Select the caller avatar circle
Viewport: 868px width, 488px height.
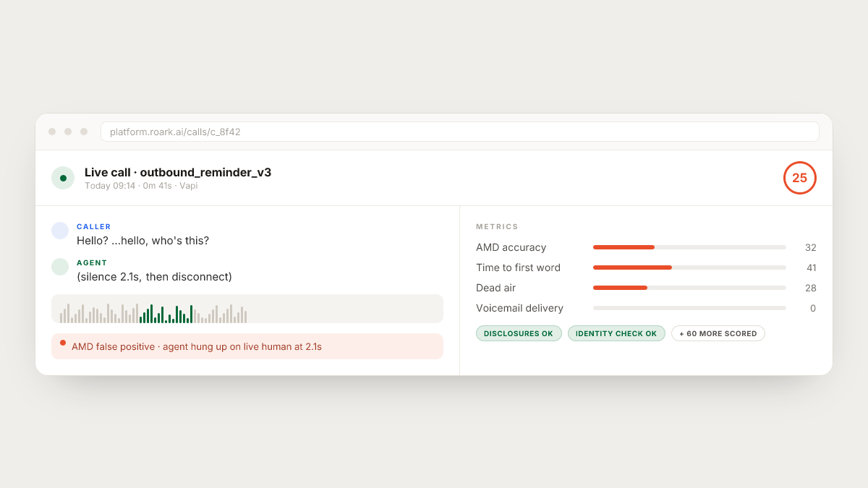[x=60, y=231]
